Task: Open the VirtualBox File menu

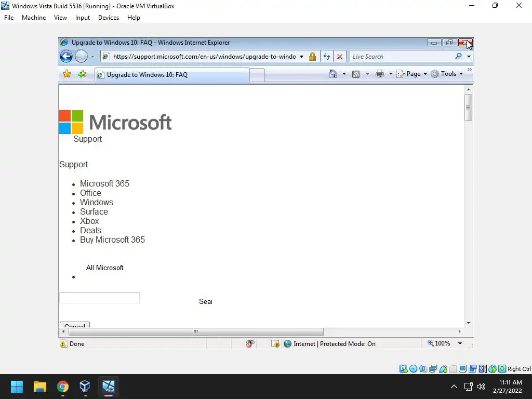Action: coord(9,18)
